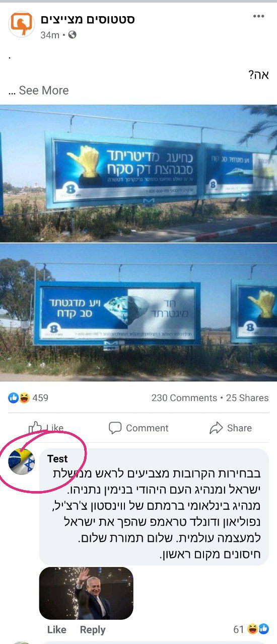Open the 230 Comments list
This screenshot has width=277, height=644.
(184, 398)
